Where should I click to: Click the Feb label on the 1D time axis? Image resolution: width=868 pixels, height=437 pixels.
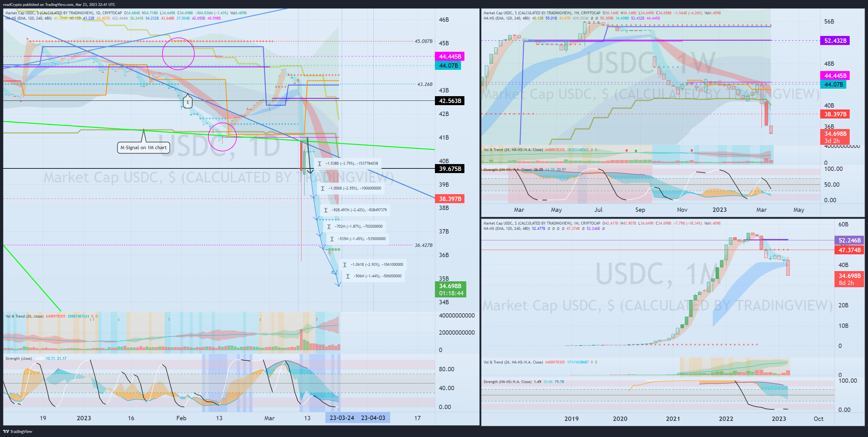(x=181, y=418)
